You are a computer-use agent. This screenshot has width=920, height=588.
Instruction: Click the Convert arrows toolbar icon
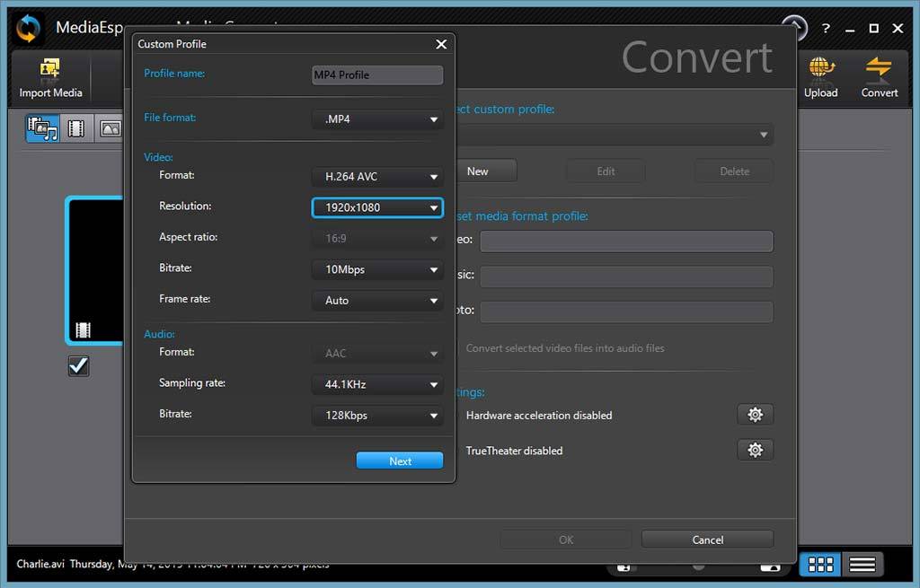pyautogui.click(x=879, y=68)
